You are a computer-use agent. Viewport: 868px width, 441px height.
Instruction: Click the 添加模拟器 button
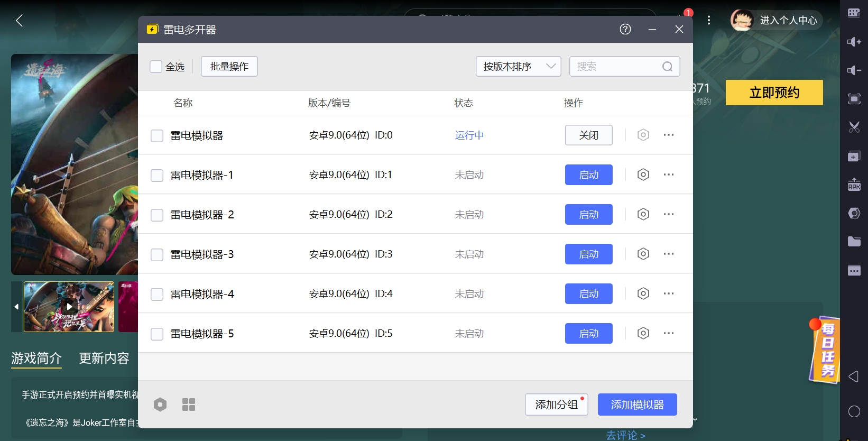637,405
